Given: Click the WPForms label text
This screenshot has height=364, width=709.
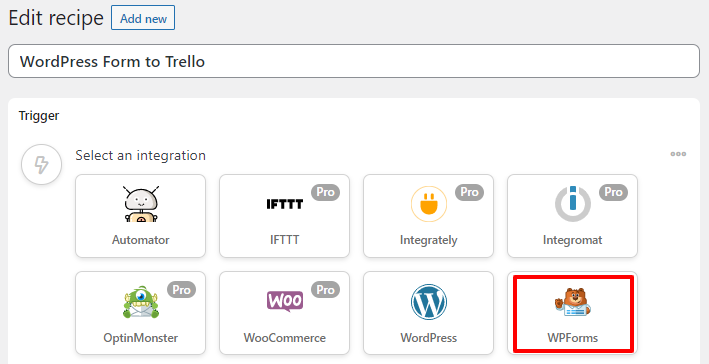Looking at the screenshot, I should click(573, 338).
